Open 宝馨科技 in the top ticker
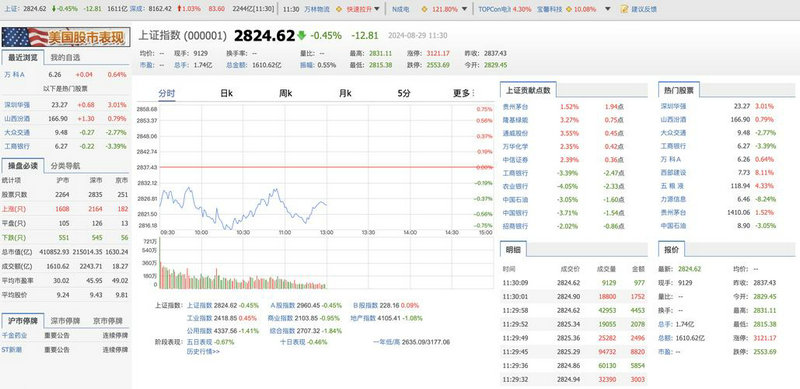800x389 pixels. pos(549,9)
